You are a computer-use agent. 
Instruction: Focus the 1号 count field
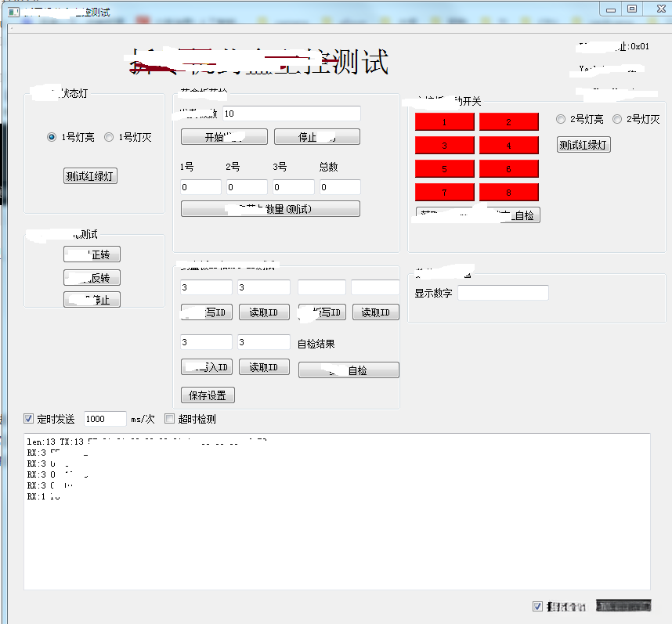201,187
